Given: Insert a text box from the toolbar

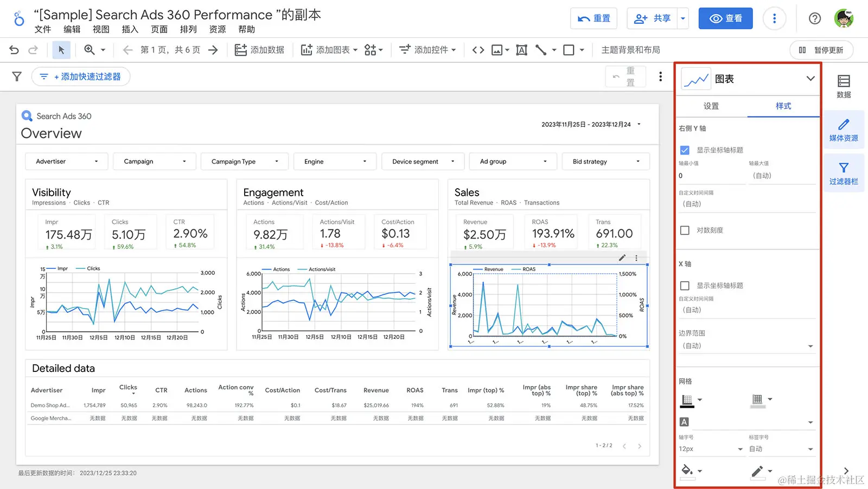Looking at the screenshot, I should click(x=521, y=50).
